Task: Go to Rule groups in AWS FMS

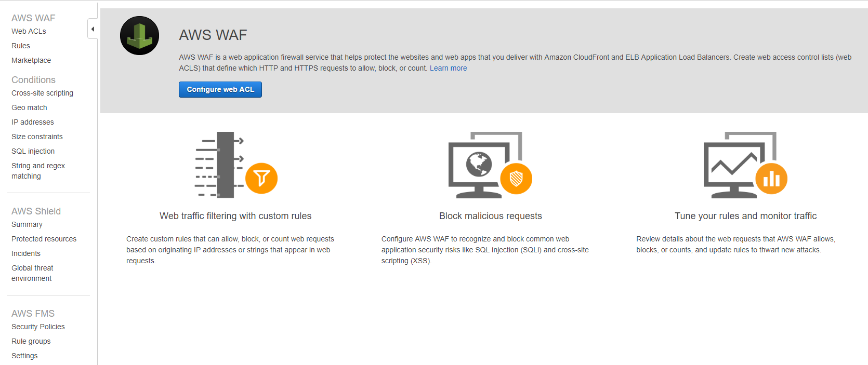Action: tap(31, 341)
